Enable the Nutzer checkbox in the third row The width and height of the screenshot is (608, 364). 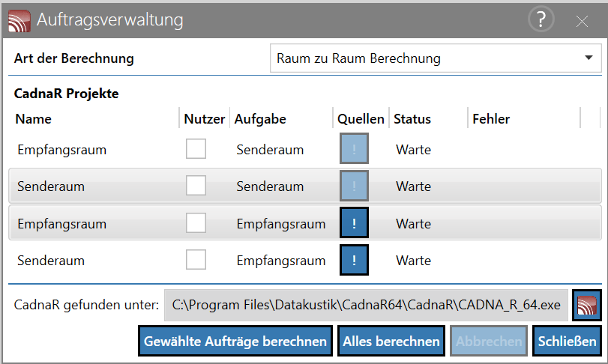[x=196, y=222]
